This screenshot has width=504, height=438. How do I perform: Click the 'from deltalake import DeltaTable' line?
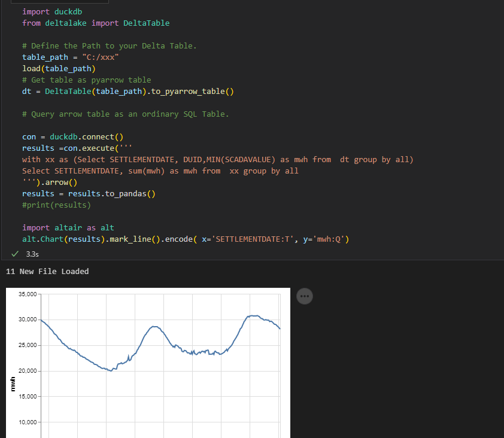point(96,23)
